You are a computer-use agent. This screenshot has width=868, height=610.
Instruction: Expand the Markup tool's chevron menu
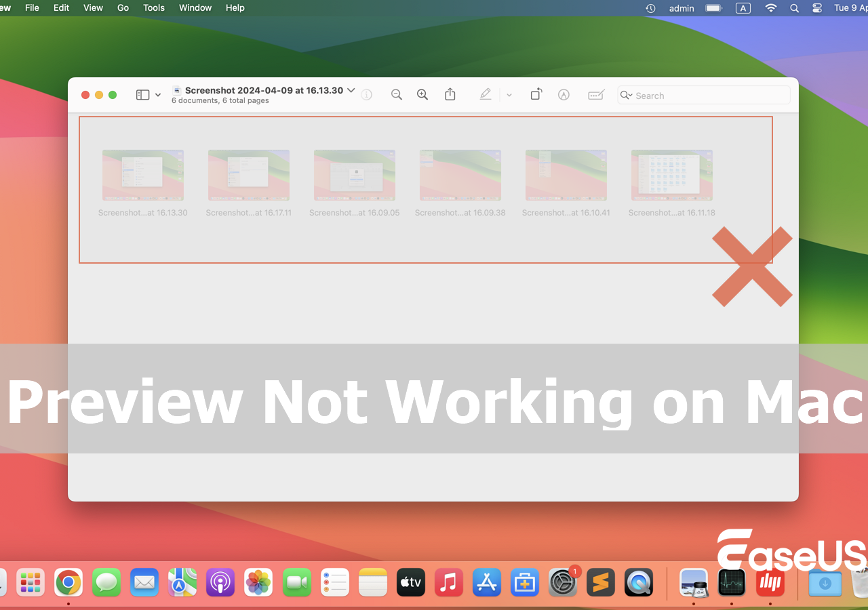click(x=509, y=94)
